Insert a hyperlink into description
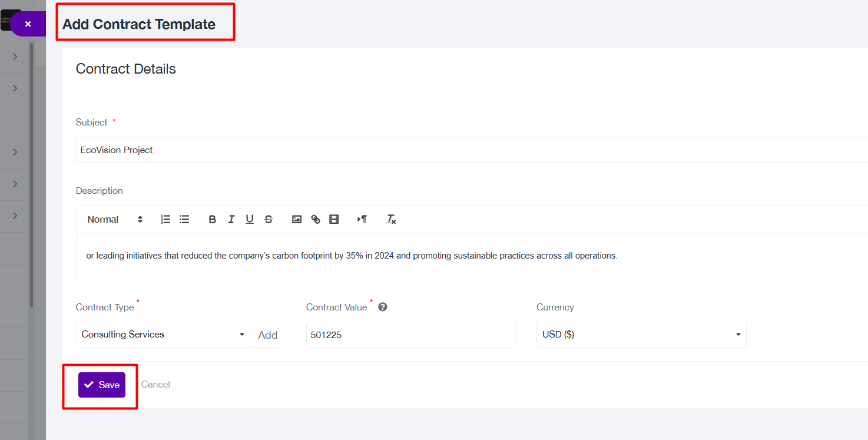 coord(316,219)
